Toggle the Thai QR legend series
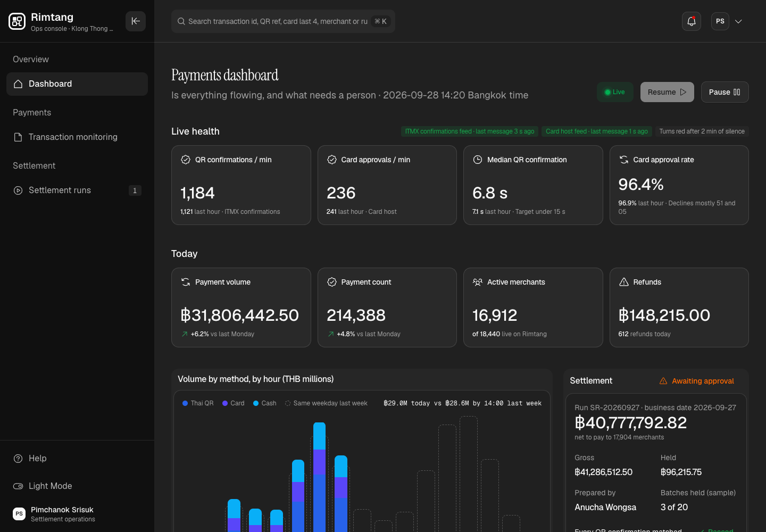 [x=198, y=403]
